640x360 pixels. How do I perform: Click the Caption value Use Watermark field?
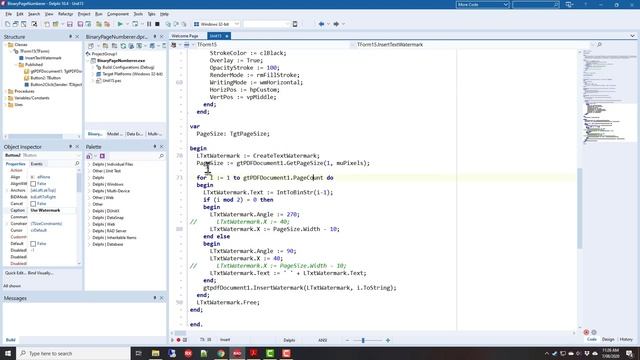tap(53, 210)
